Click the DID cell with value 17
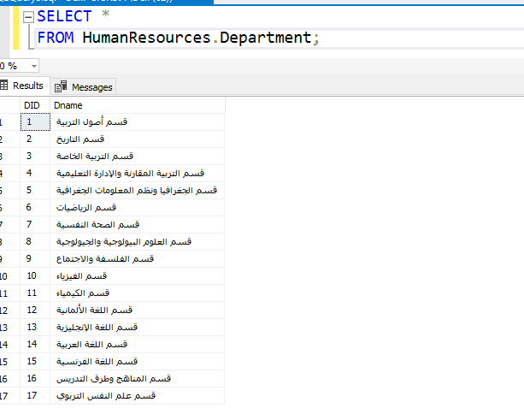 coord(35,396)
